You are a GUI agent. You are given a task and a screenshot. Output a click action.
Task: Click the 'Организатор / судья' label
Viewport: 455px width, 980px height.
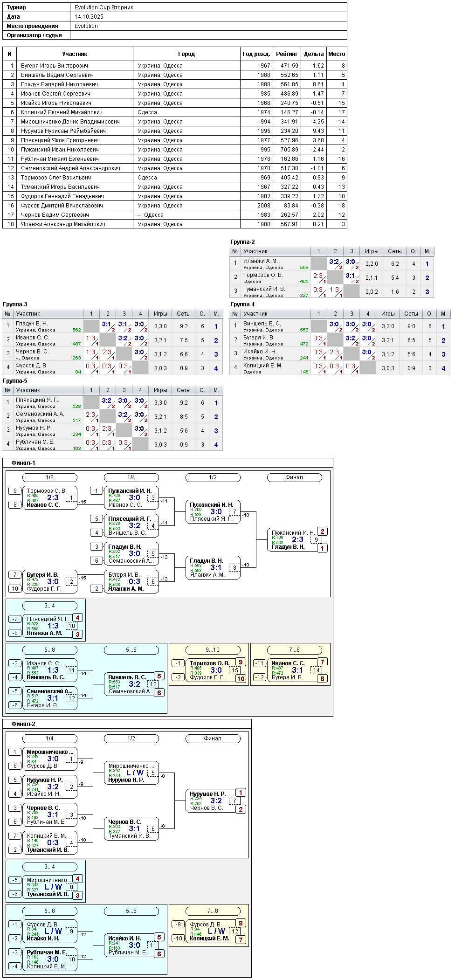tap(34, 35)
